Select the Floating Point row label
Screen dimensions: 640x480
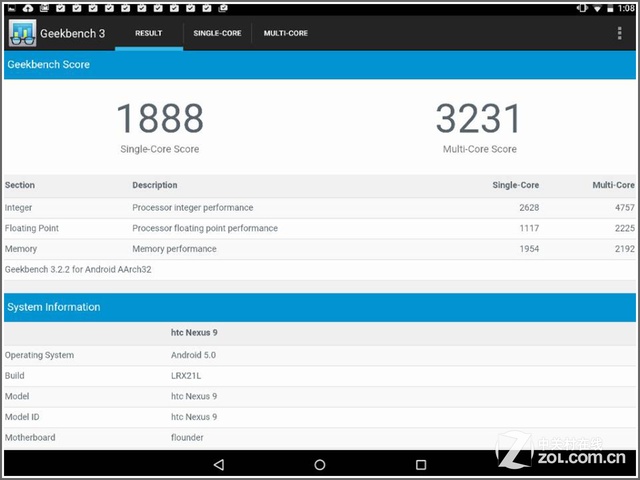pyautogui.click(x=32, y=228)
